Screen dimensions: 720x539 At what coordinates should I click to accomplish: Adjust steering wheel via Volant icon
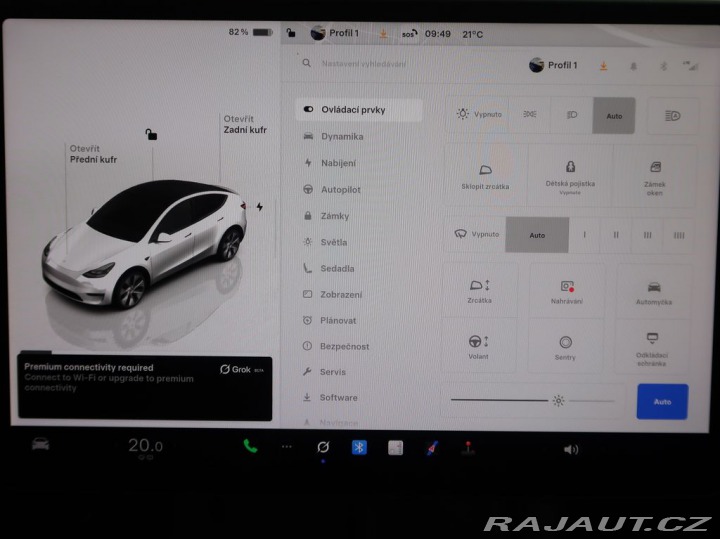pyautogui.click(x=478, y=347)
